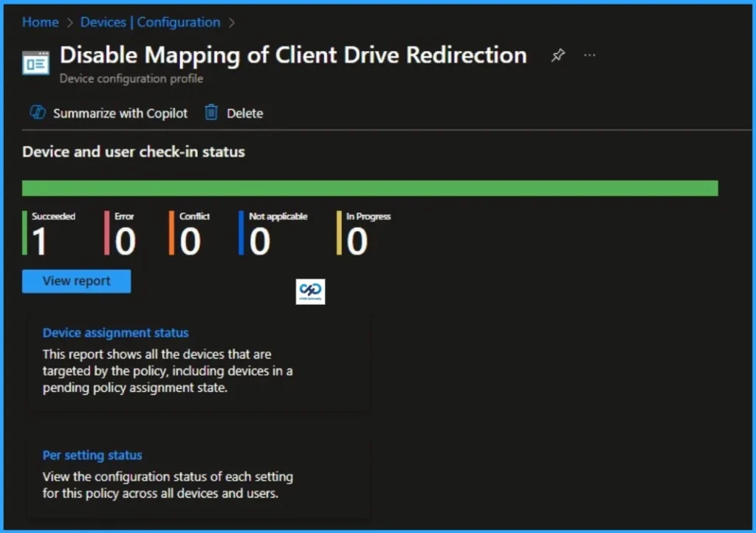
Task: Open the ellipsis more options menu
Action: [589, 55]
